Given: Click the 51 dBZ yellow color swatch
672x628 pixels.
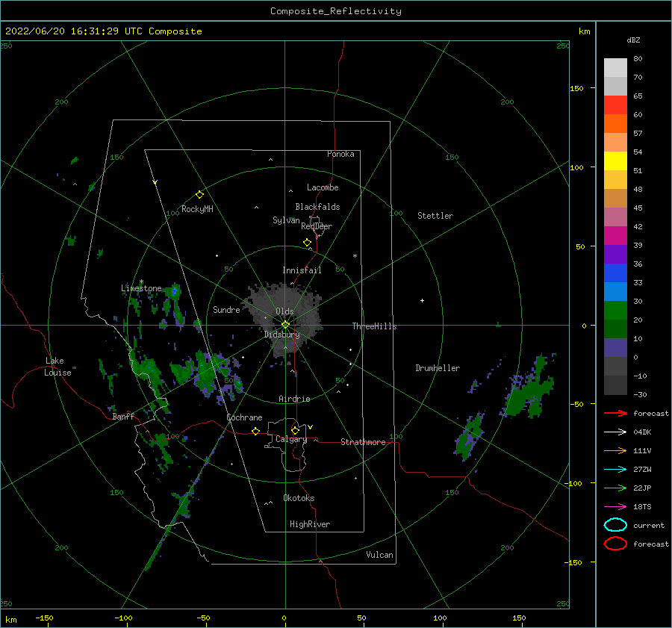Looking at the screenshot, I should pos(615,161).
